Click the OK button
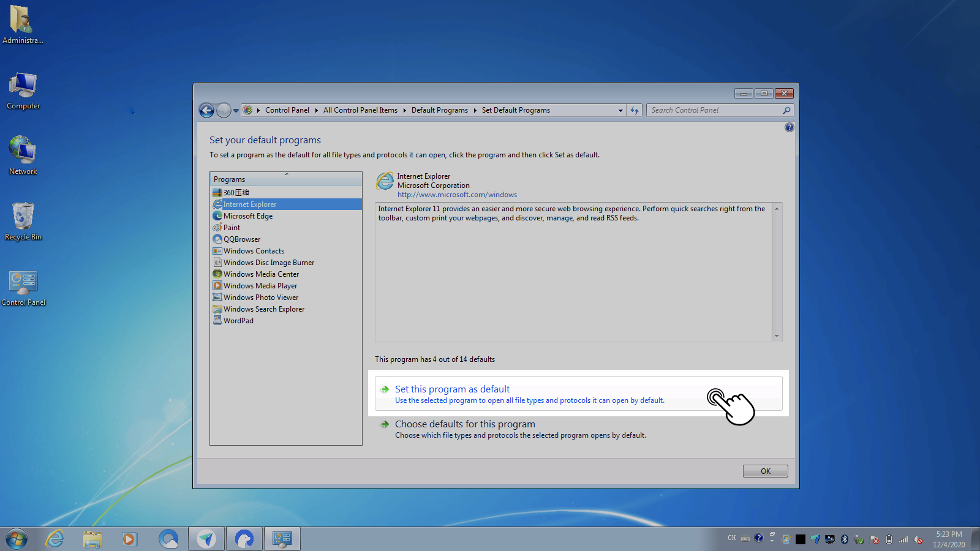The height and width of the screenshot is (551, 980). click(766, 471)
